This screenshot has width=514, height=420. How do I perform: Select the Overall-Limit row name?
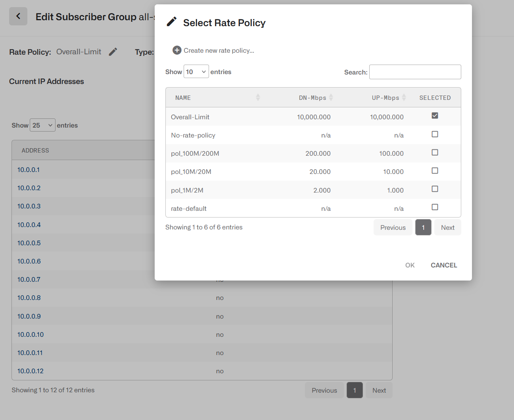[190, 117]
